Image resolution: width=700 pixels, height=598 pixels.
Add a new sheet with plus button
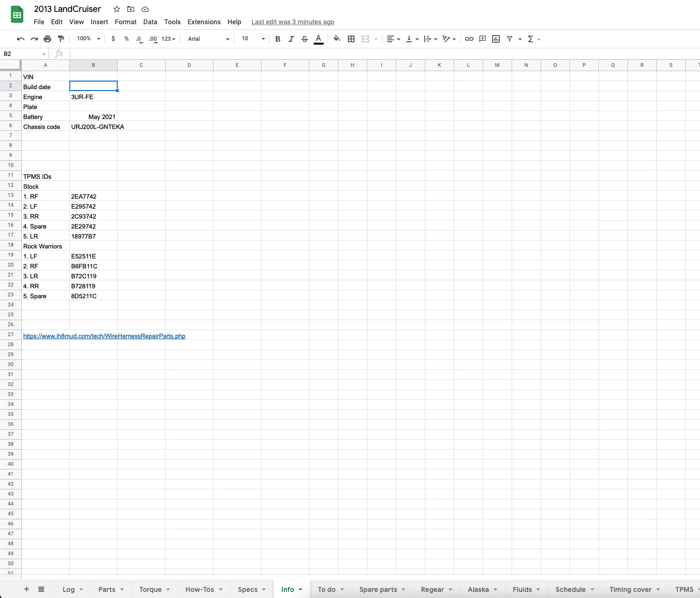point(27,589)
